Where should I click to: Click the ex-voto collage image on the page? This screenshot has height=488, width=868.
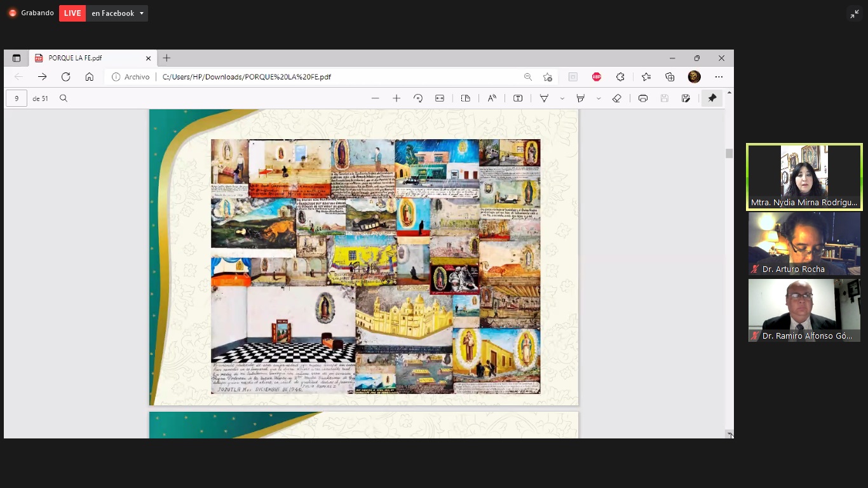pyautogui.click(x=376, y=266)
